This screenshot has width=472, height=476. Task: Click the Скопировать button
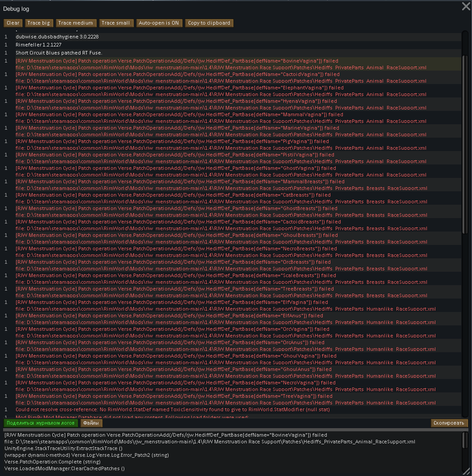(449, 423)
